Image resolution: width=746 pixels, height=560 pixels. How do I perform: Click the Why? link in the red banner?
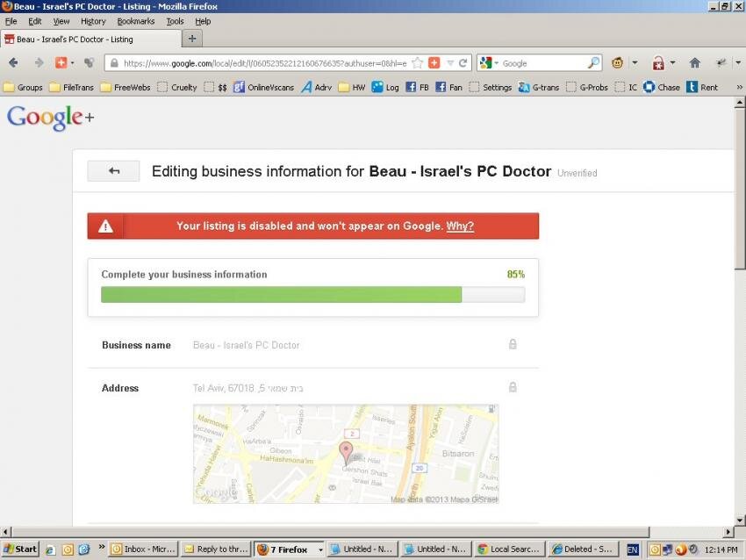point(460,226)
